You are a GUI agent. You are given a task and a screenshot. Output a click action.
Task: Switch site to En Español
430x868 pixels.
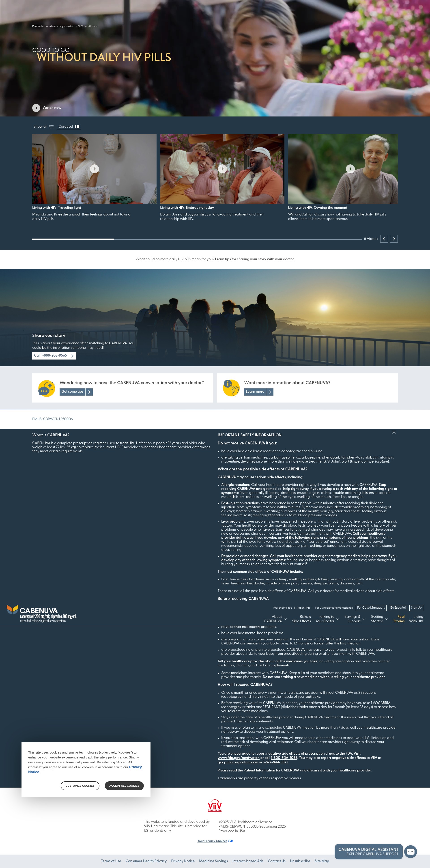coord(398,608)
